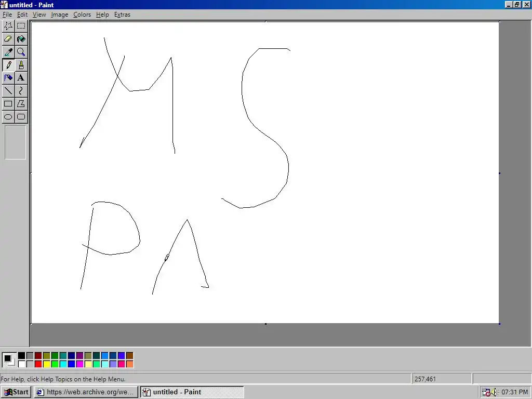Click the scheduler tray icon beside the speaker
Viewport: 532px width, 399px height.
[x=486, y=392]
